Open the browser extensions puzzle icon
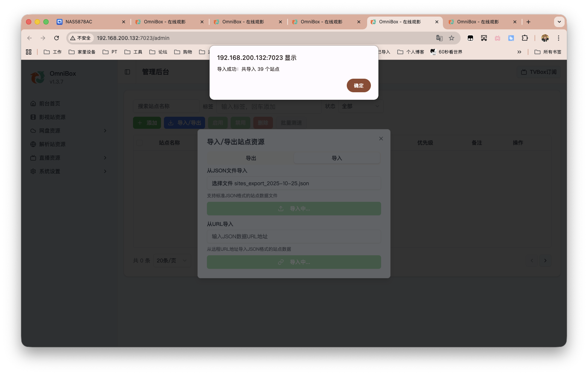 [x=525, y=38]
